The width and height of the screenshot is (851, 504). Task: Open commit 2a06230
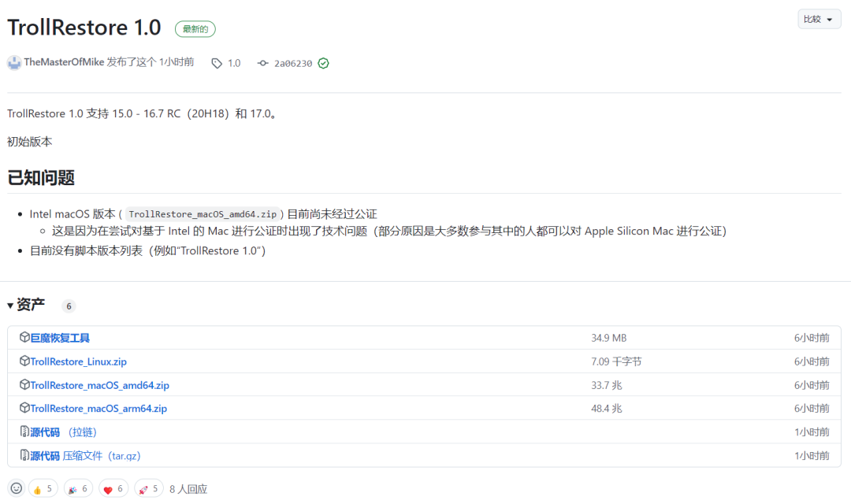click(x=292, y=63)
